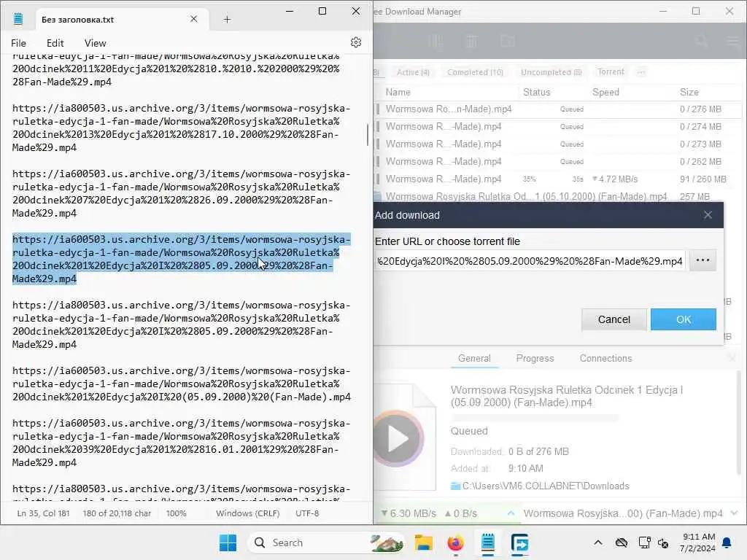Close the Add download dialog

pos(708,215)
